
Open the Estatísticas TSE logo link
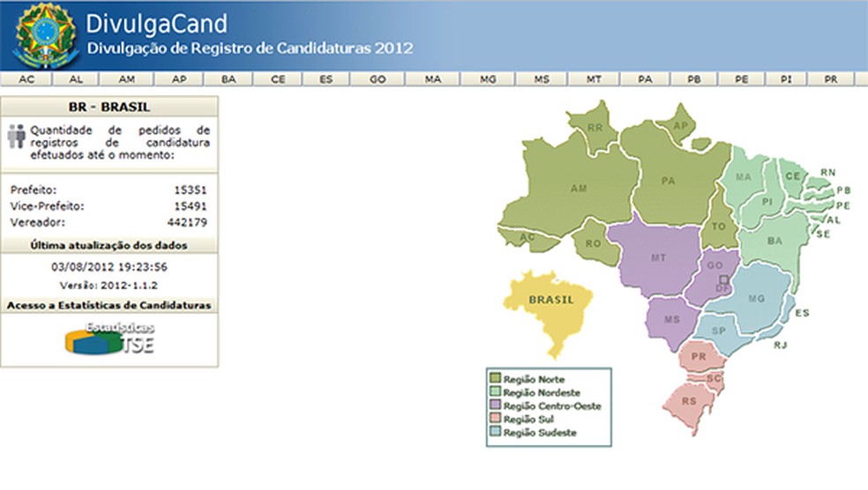coord(109,338)
